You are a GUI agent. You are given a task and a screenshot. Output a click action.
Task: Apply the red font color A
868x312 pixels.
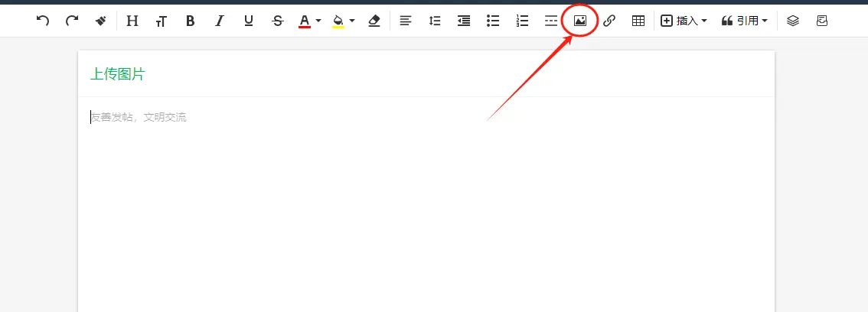click(305, 21)
